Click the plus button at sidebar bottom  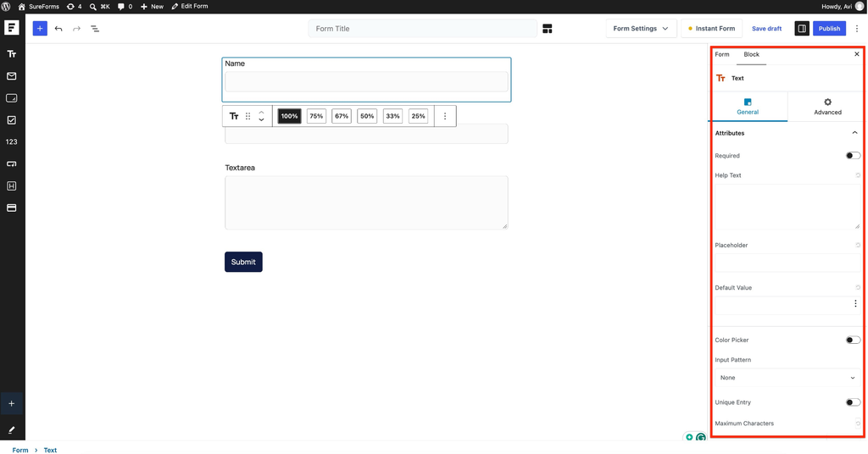click(x=12, y=404)
